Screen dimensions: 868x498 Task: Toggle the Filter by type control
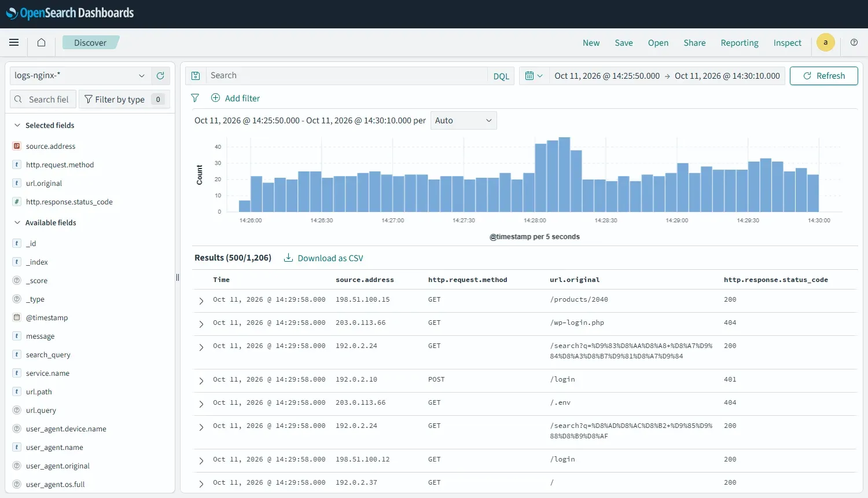pyautogui.click(x=124, y=99)
